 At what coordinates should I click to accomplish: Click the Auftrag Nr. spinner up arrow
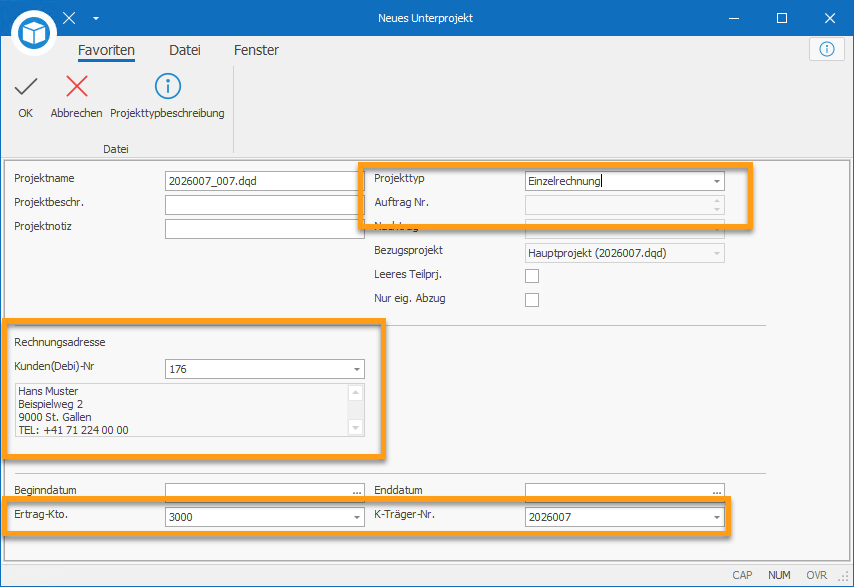point(717,201)
